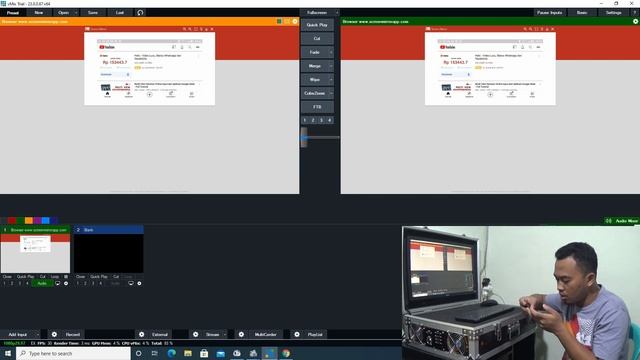The height and width of the screenshot is (360, 640).
Task: Toggle overlay 1 on input 2 Blank
Action: coord(78,283)
